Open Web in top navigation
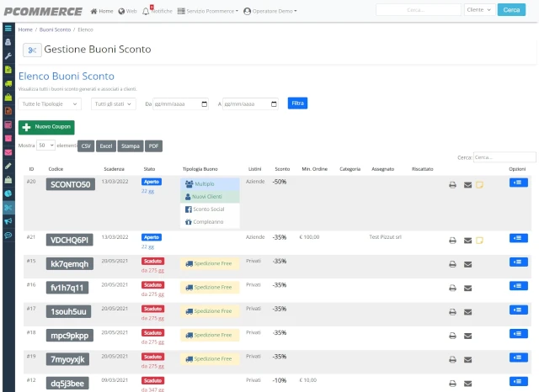The width and height of the screenshot is (539, 392). pyautogui.click(x=127, y=11)
